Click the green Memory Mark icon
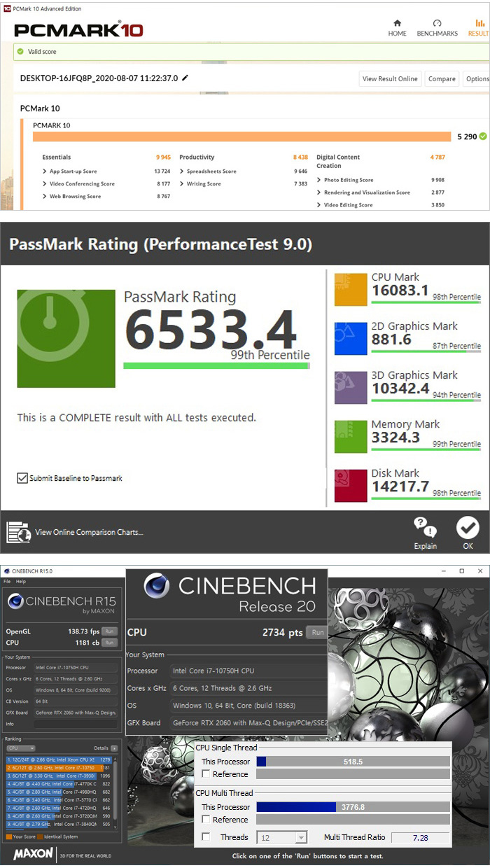Screen dimensions: 490x868 tap(351, 436)
